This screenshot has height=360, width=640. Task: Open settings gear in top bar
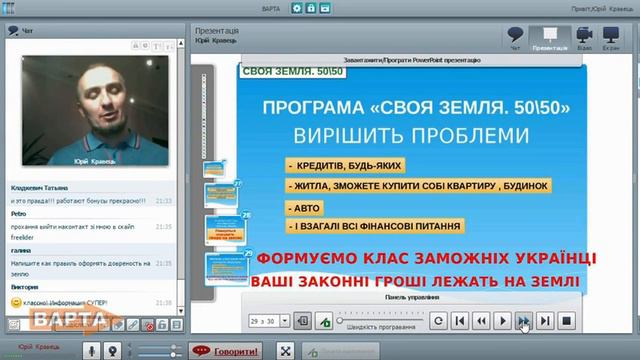pos(297,8)
